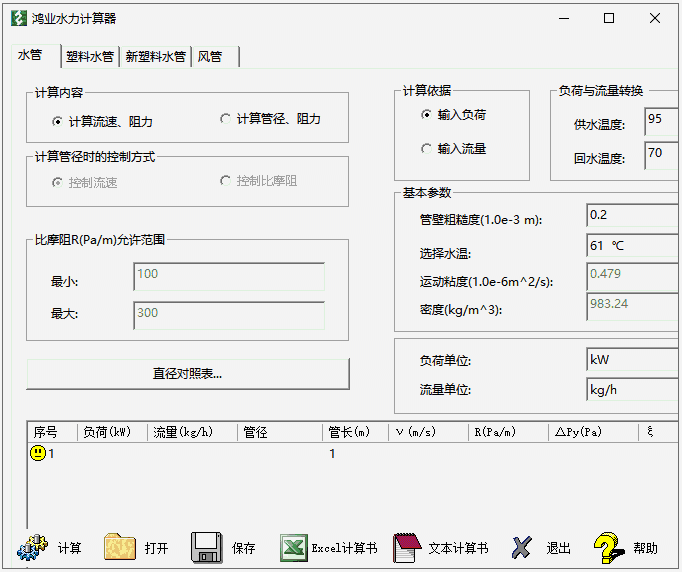Click the 供水温度 input field
Screen dimensions: 682x572
pyautogui.click(x=661, y=121)
